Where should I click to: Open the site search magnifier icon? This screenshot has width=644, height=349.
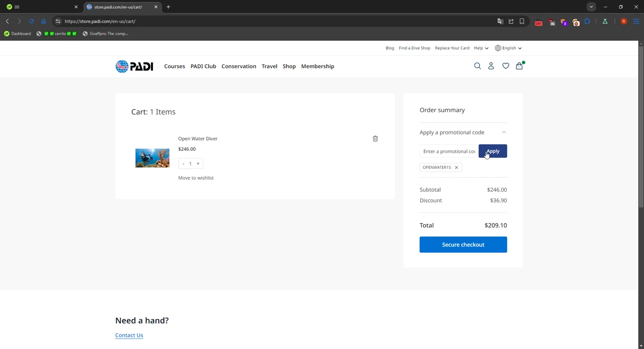tap(477, 66)
